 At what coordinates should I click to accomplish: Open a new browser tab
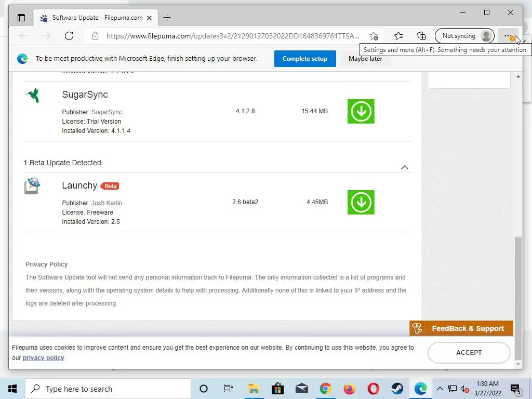pyautogui.click(x=167, y=17)
